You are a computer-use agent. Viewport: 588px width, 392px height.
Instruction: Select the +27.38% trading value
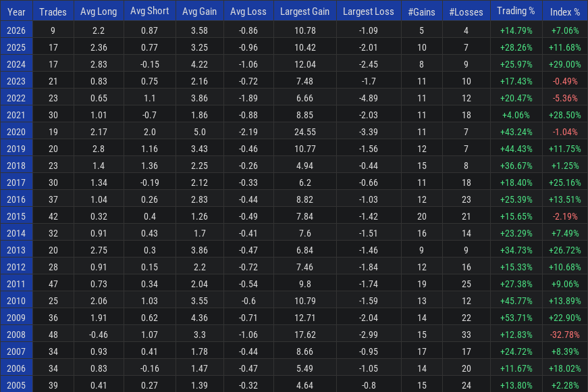pos(516,284)
